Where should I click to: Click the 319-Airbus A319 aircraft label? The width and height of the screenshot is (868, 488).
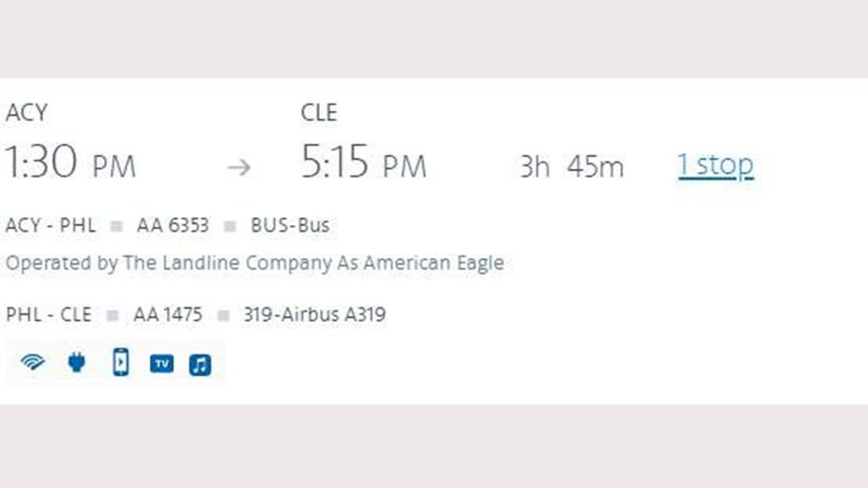[x=314, y=314]
